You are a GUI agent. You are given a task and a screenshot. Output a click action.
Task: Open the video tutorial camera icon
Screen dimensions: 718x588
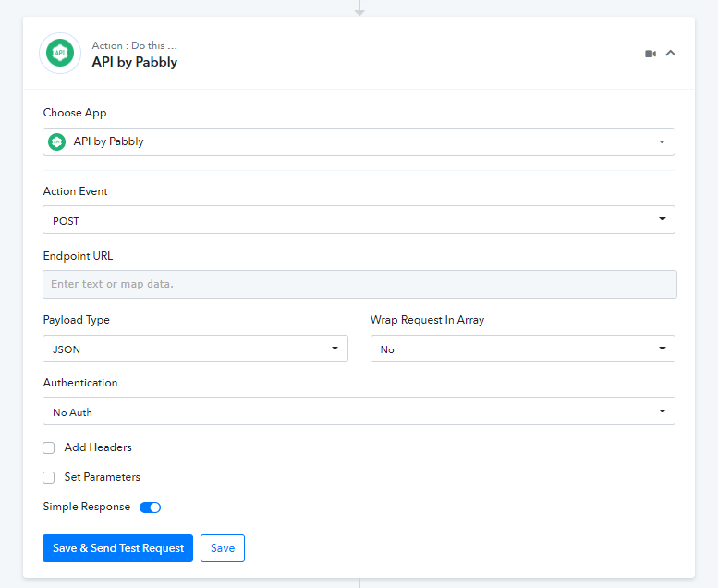(x=651, y=54)
